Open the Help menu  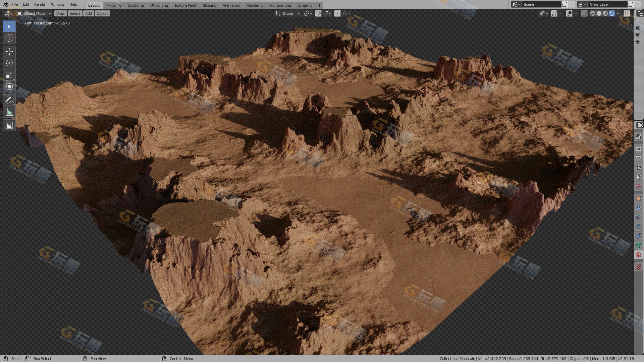[x=73, y=4]
